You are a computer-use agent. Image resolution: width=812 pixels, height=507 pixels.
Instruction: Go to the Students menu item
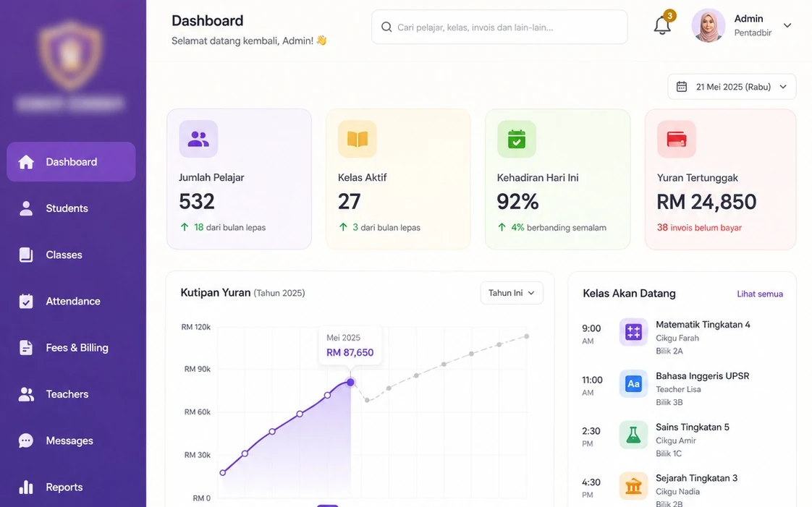coord(71,208)
